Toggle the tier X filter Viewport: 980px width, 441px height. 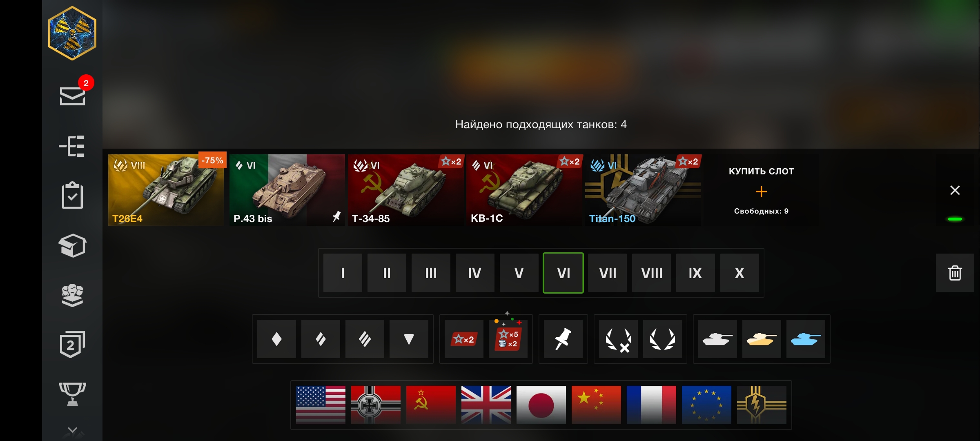pyautogui.click(x=739, y=273)
